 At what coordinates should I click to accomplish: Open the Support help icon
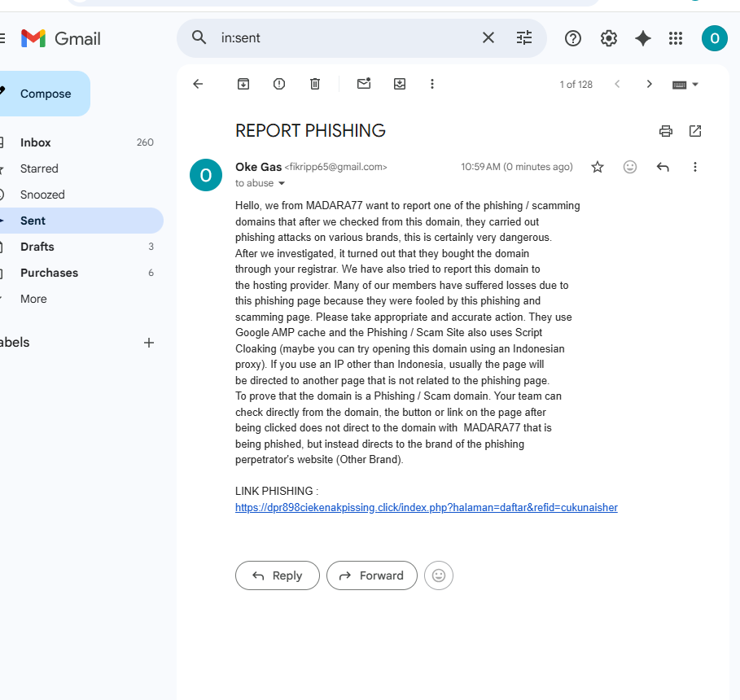(573, 38)
